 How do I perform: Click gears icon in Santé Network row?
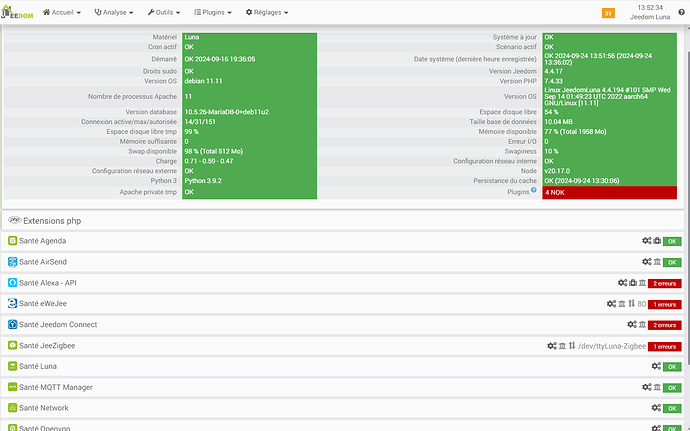(656, 408)
